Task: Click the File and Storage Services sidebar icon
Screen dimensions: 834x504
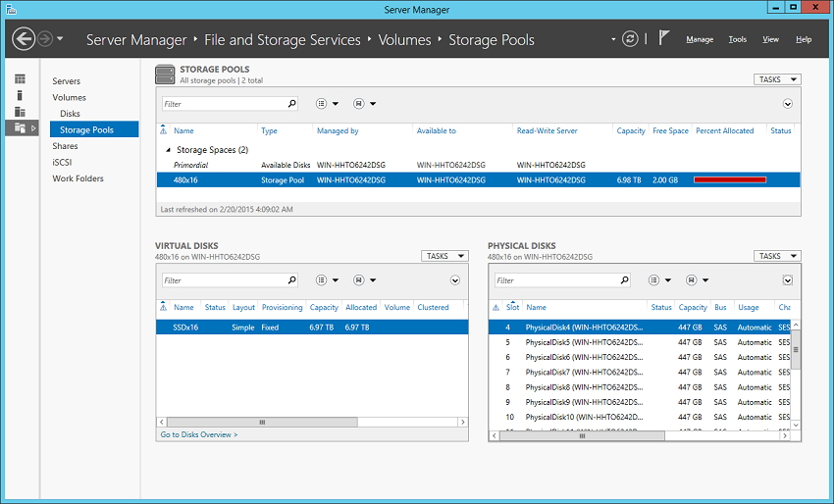Action: pos(20,127)
